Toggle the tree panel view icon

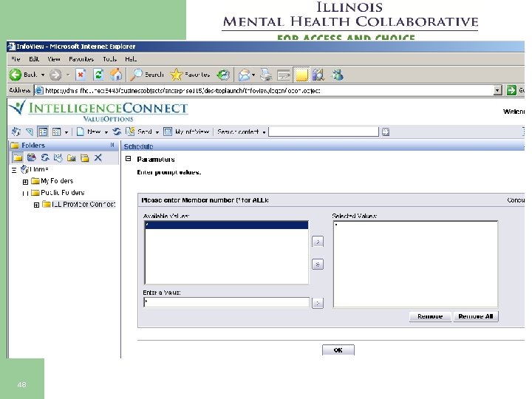click(43, 132)
